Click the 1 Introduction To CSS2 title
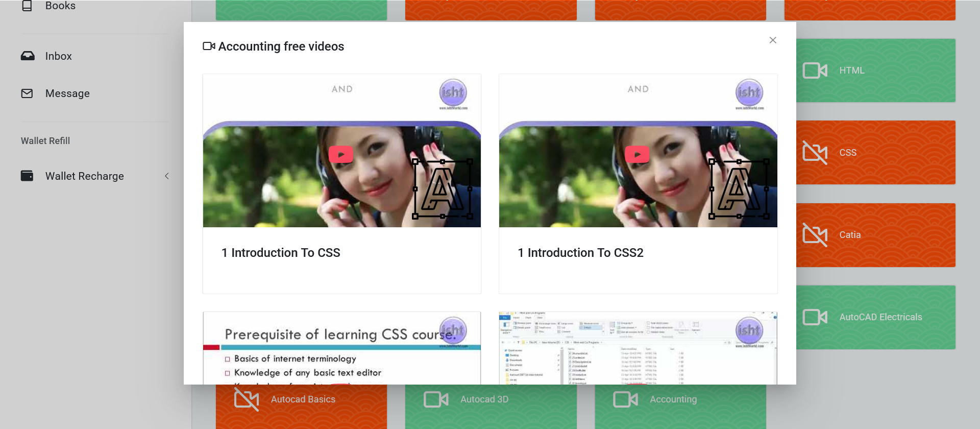The image size is (980, 429). point(580,253)
